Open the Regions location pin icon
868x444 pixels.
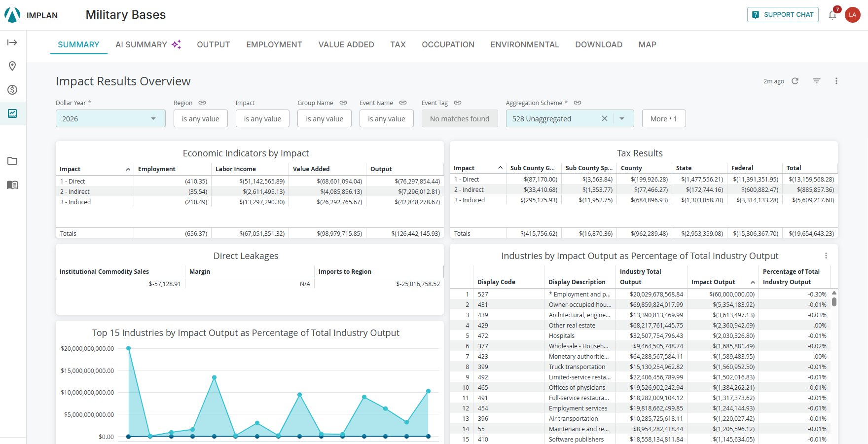pos(12,66)
